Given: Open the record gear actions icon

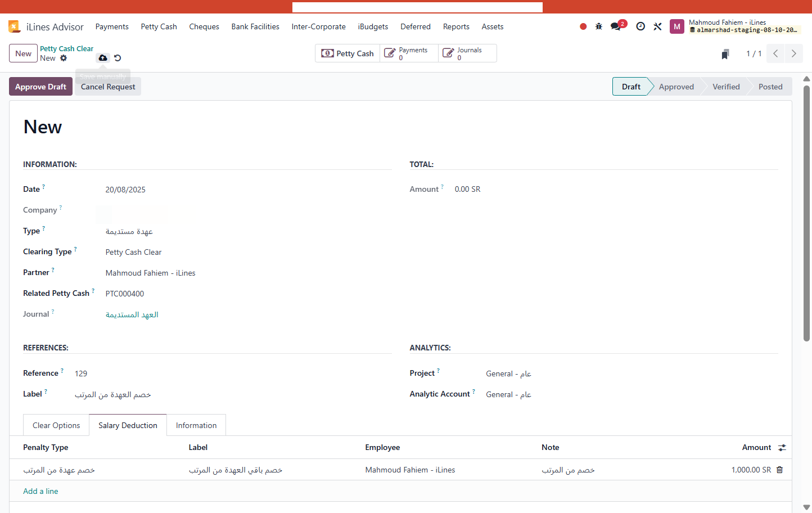Looking at the screenshot, I should coord(64,58).
